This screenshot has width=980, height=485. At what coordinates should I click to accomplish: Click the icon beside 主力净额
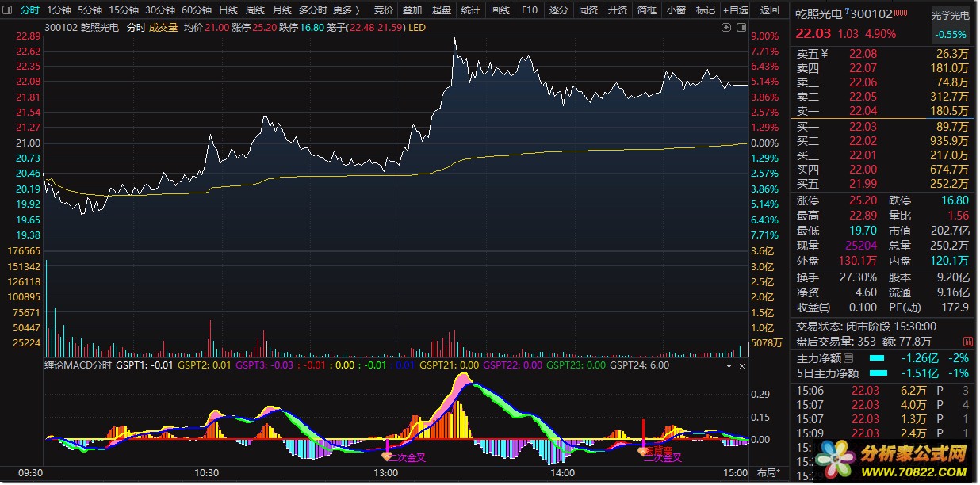(848, 359)
